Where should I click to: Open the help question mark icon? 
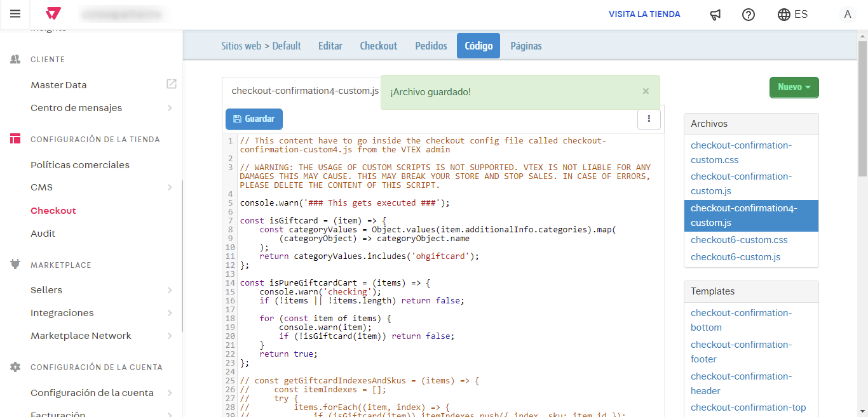click(749, 15)
